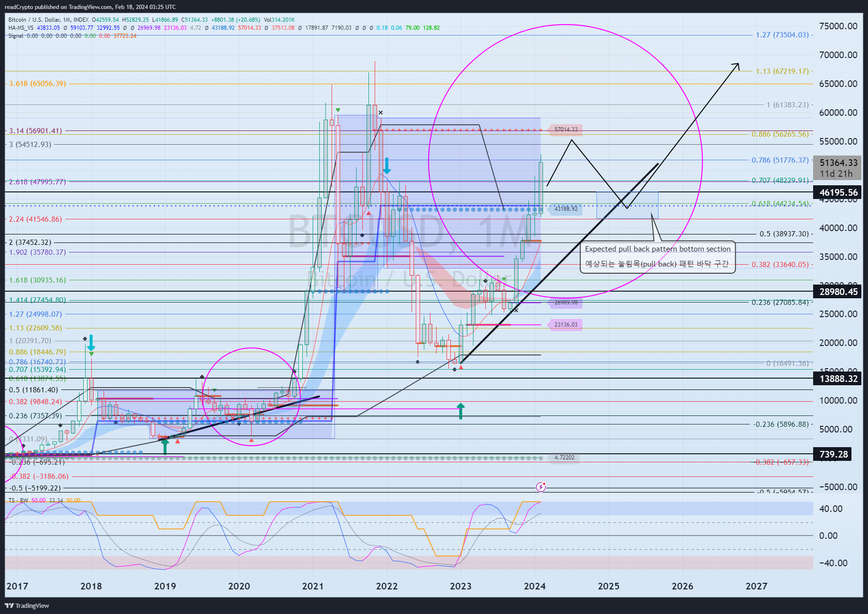
Task: Click the 2024 label on time axis
Action: (535, 587)
